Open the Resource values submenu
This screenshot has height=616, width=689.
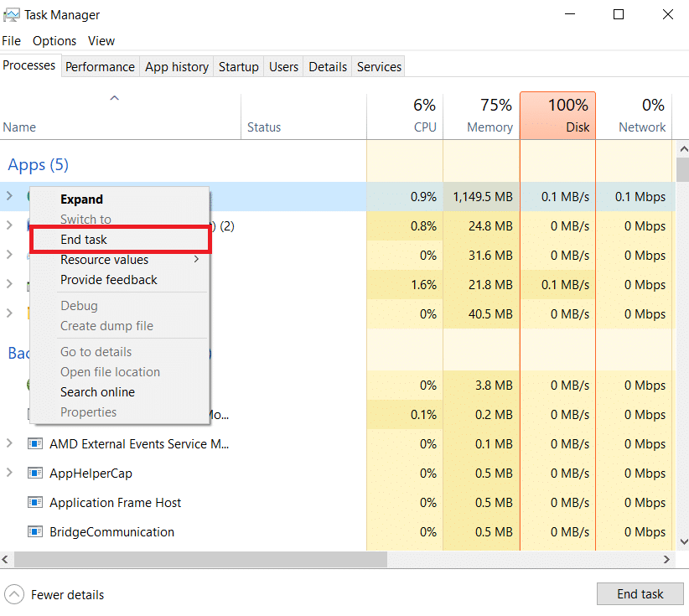click(x=104, y=260)
